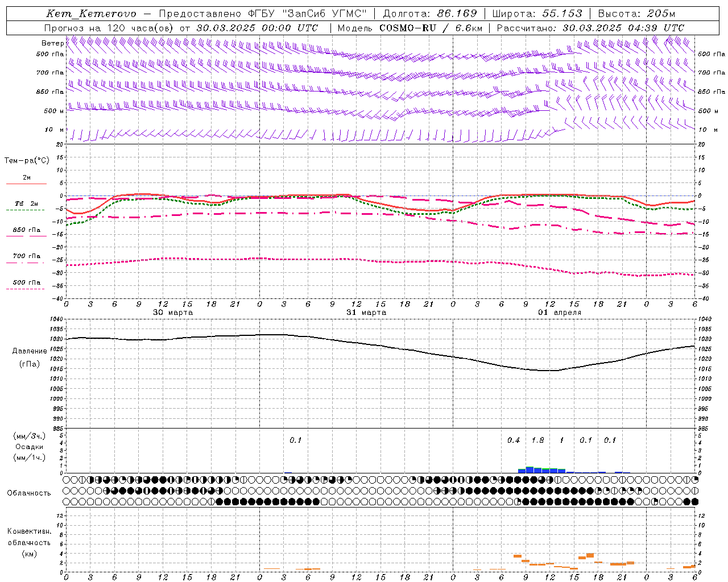728x582 pixels.
Task: Select the ФГБУ "ЗапСиб УГМС" provider text
Action: click(x=308, y=14)
